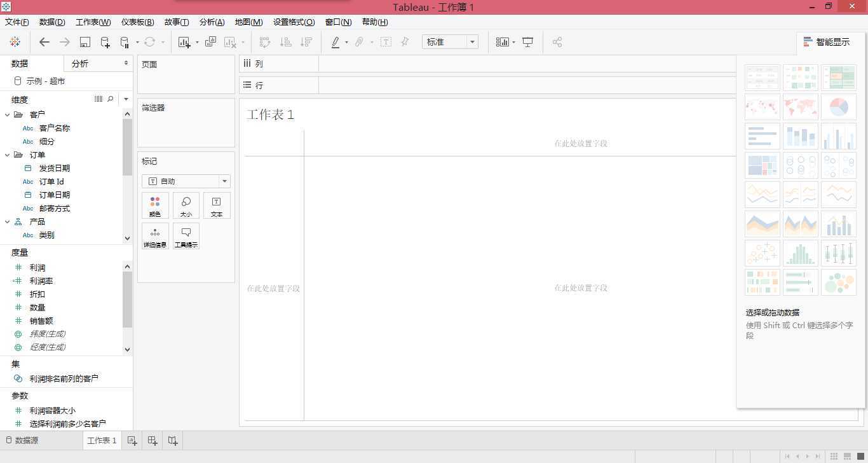Click the sort descending icon
Image resolution: width=868 pixels, height=463 pixels.
pos(306,42)
